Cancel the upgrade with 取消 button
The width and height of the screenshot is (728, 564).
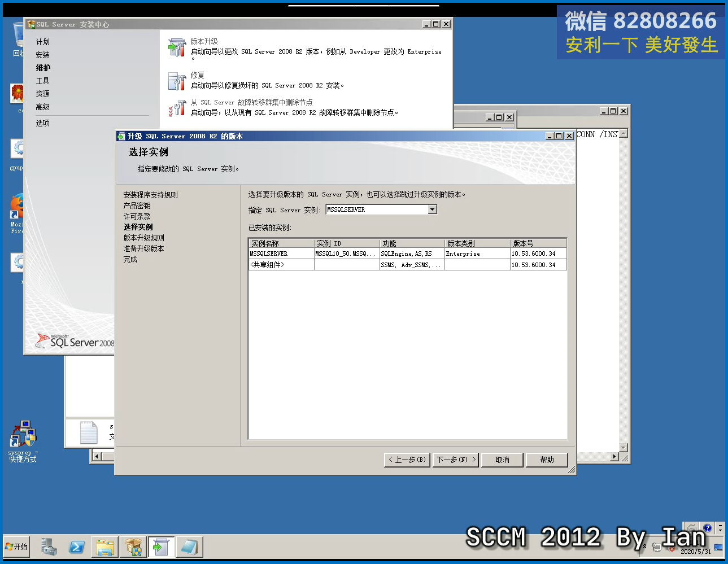pos(502,460)
